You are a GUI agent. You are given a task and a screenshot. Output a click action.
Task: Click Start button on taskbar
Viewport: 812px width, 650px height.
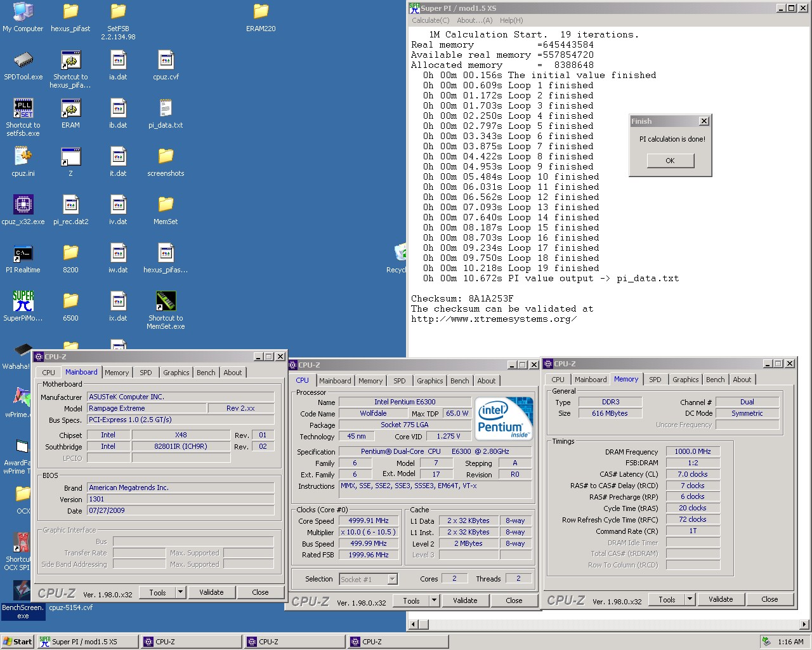18,642
